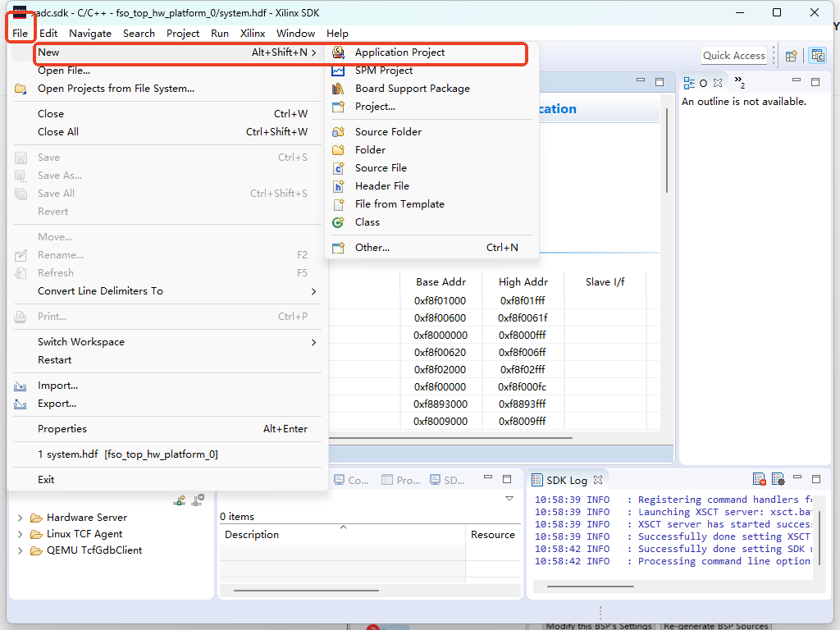
Task: Click Open Perspective icon in toolbar
Action: click(792, 56)
